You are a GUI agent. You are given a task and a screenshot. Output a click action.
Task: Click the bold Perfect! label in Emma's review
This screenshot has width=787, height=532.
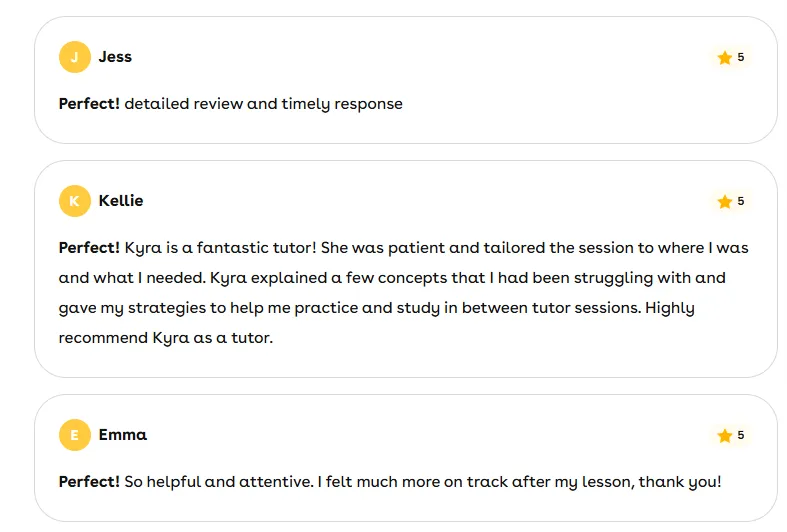click(89, 482)
